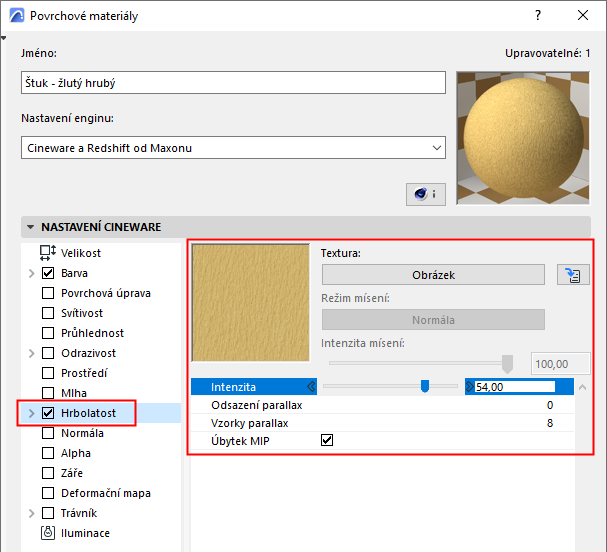Toggle the Úbytek MIP checkbox

click(327, 441)
